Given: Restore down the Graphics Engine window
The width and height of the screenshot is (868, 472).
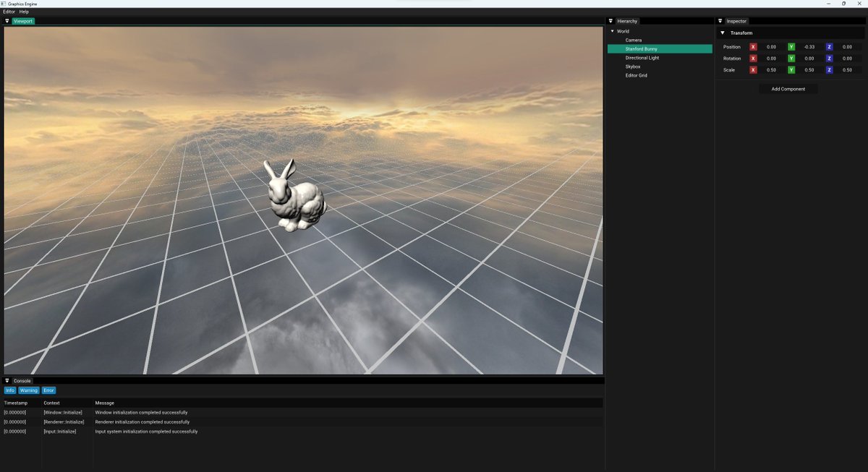Looking at the screenshot, I should 843,4.
